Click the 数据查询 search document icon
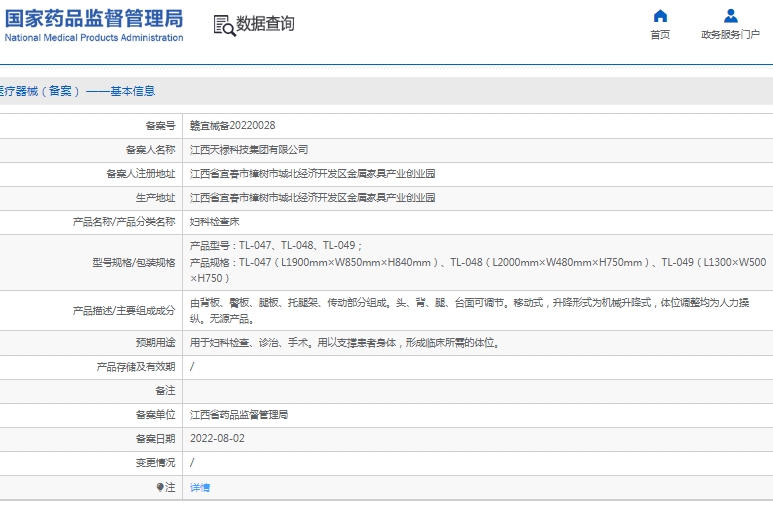Screen dimensions: 773x505 point(224,25)
